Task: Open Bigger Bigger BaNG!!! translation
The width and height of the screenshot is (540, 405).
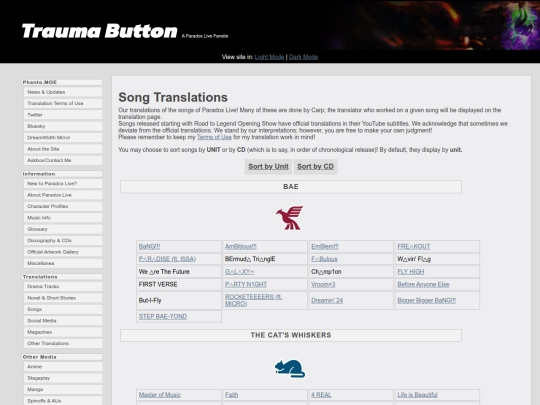Action: tap(426, 300)
